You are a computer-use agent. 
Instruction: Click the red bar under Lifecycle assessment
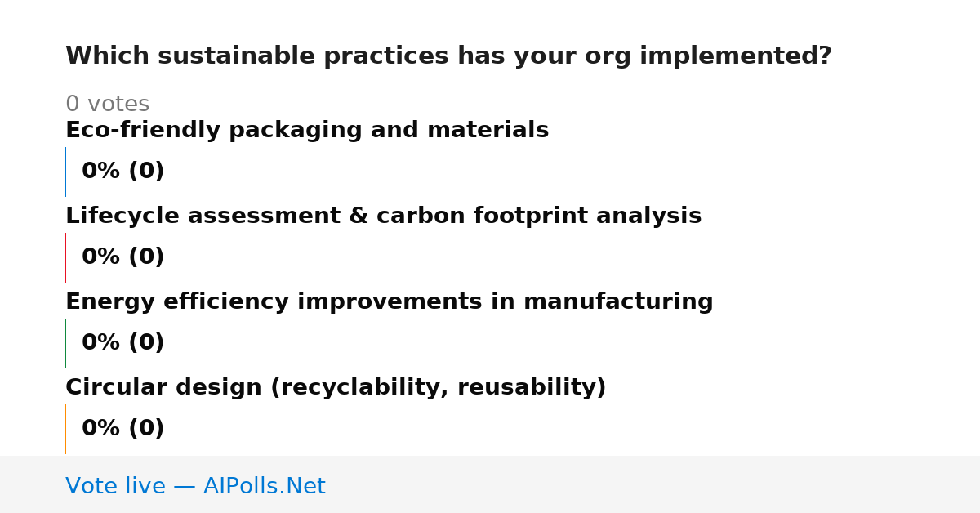pyautogui.click(x=65, y=257)
